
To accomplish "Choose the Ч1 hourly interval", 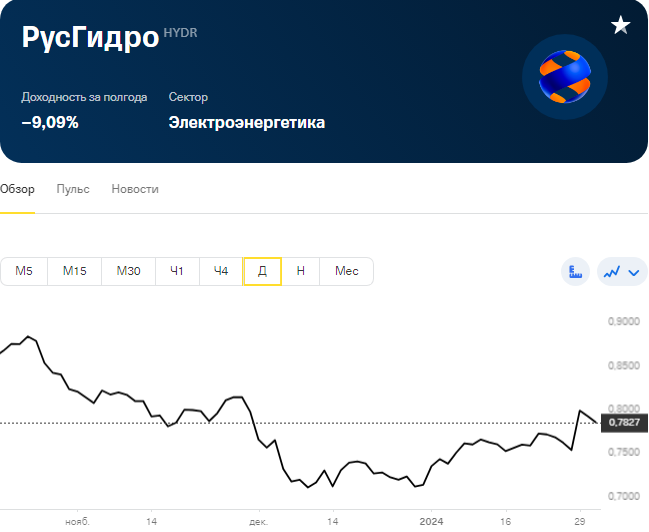I will pos(177,271).
